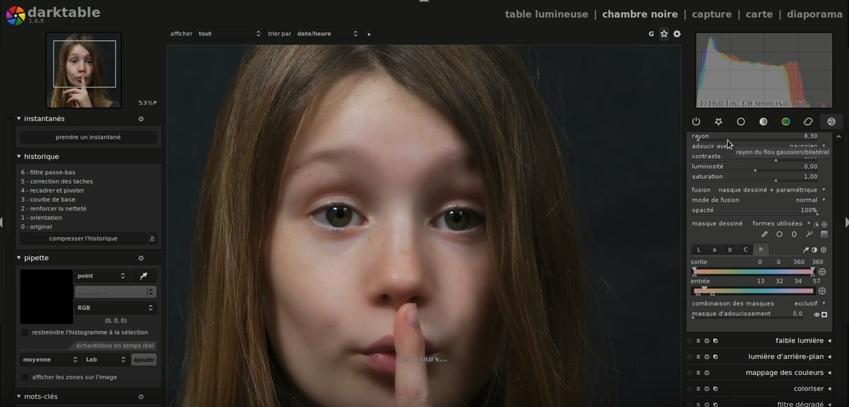Select the ellipse mask shape tool

(794, 234)
